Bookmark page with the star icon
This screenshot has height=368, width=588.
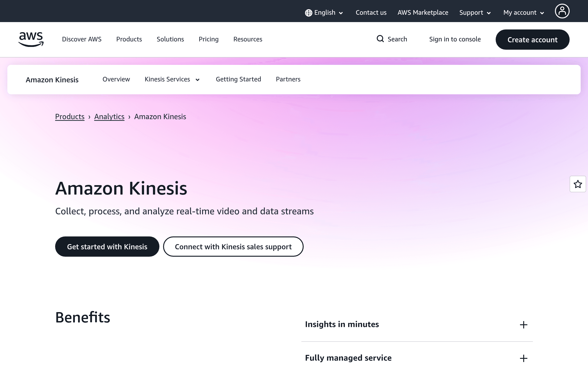pyautogui.click(x=578, y=184)
